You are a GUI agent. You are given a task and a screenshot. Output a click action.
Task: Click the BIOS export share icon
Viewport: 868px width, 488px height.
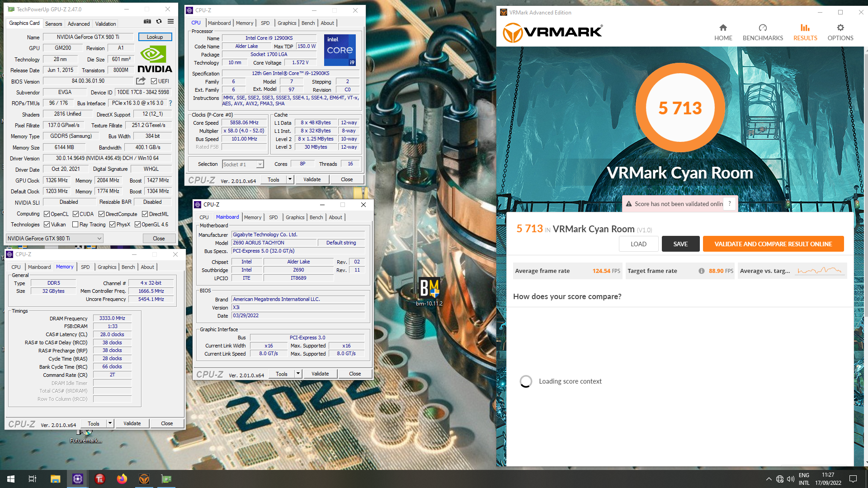click(x=141, y=81)
